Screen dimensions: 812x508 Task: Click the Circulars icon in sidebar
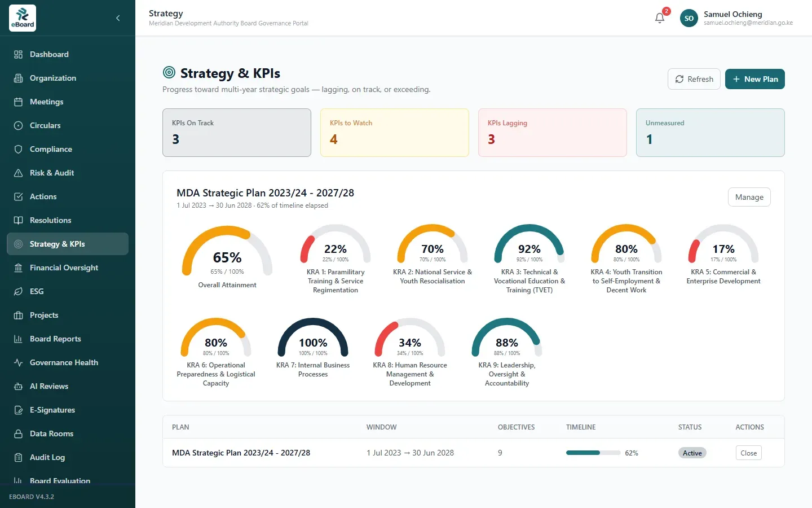pyautogui.click(x=19, y=125)
